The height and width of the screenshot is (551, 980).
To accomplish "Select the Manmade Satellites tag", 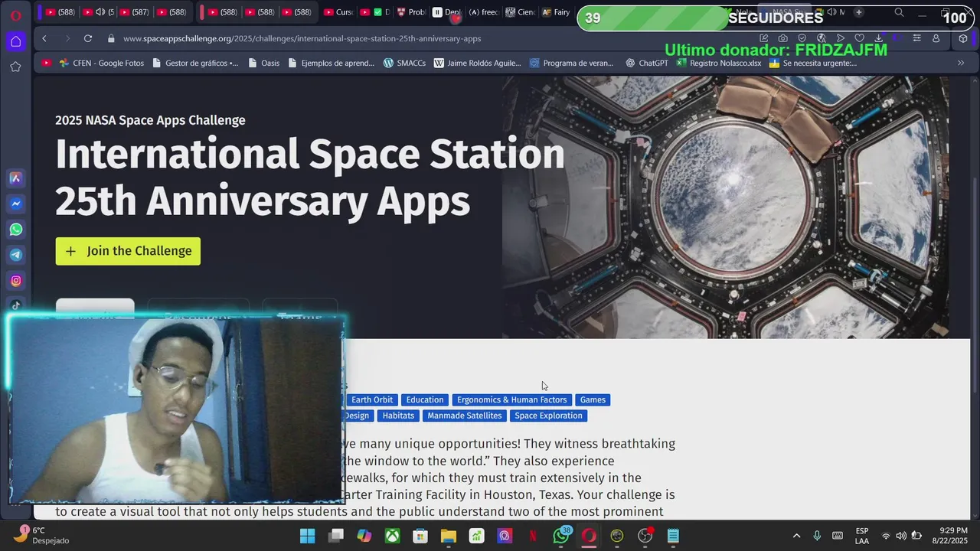I will (465, 416).
